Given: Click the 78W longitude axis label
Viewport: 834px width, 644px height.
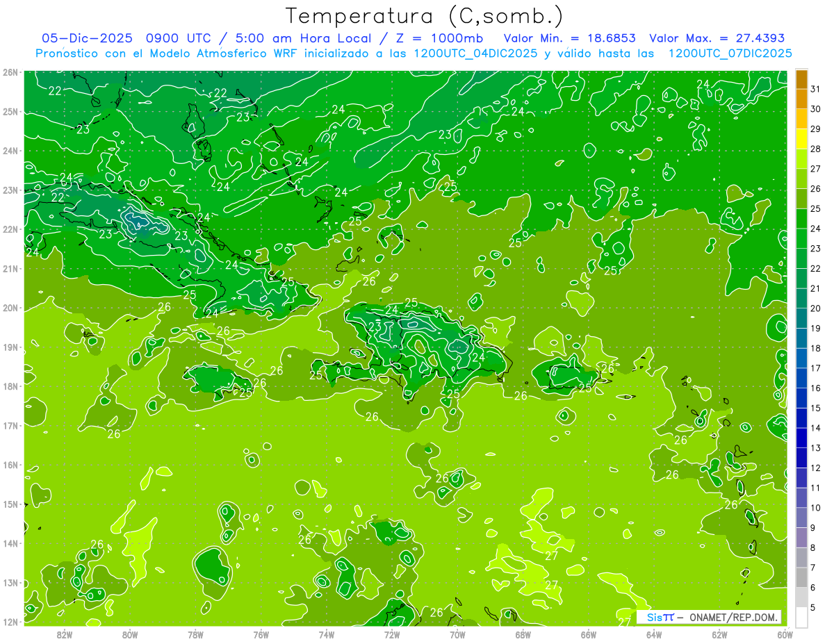Looking at the screenshot, I should pos(195,634).
